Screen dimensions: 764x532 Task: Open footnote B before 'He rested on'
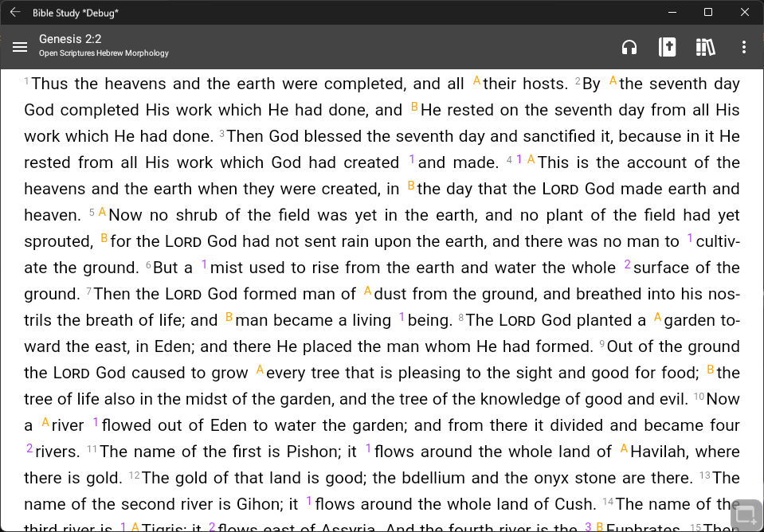pos(414,107)
